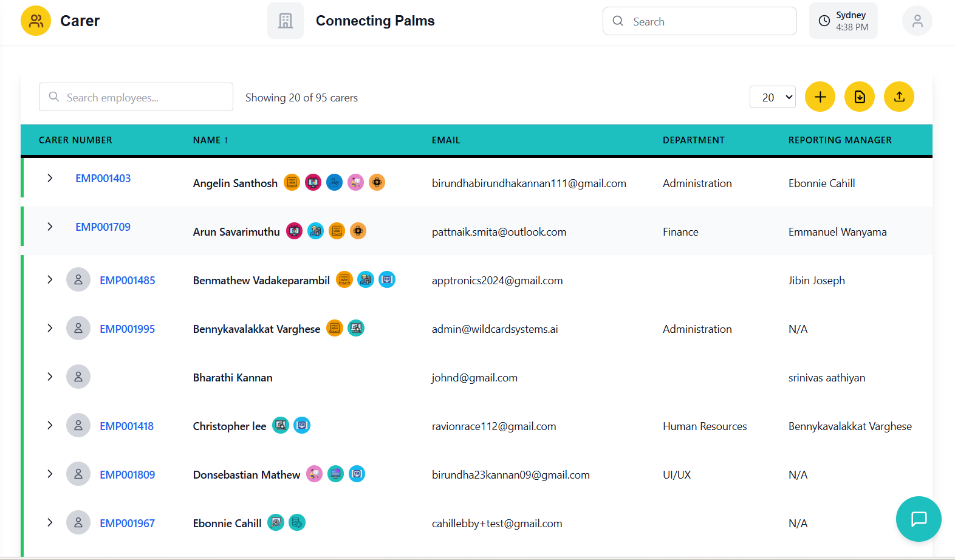Click the yellow add carer plus button
955x560 pixels.
tap(820, 97)
